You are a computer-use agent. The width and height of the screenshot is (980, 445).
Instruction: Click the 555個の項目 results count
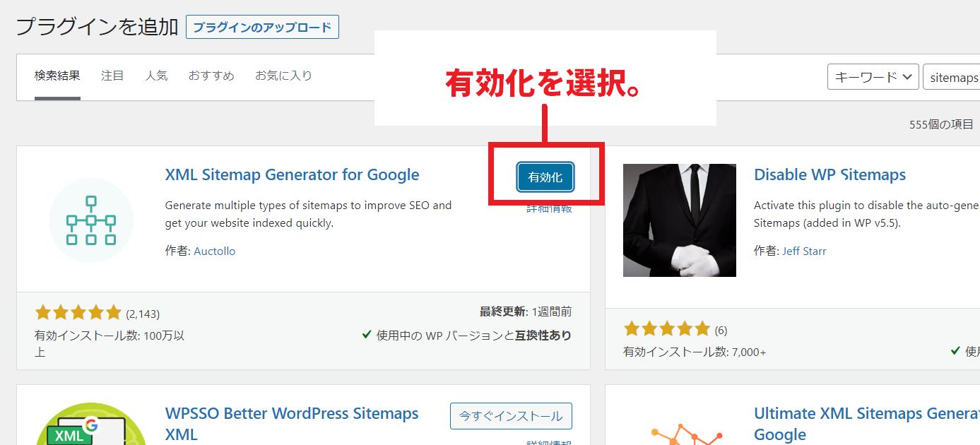coord(941,124)
